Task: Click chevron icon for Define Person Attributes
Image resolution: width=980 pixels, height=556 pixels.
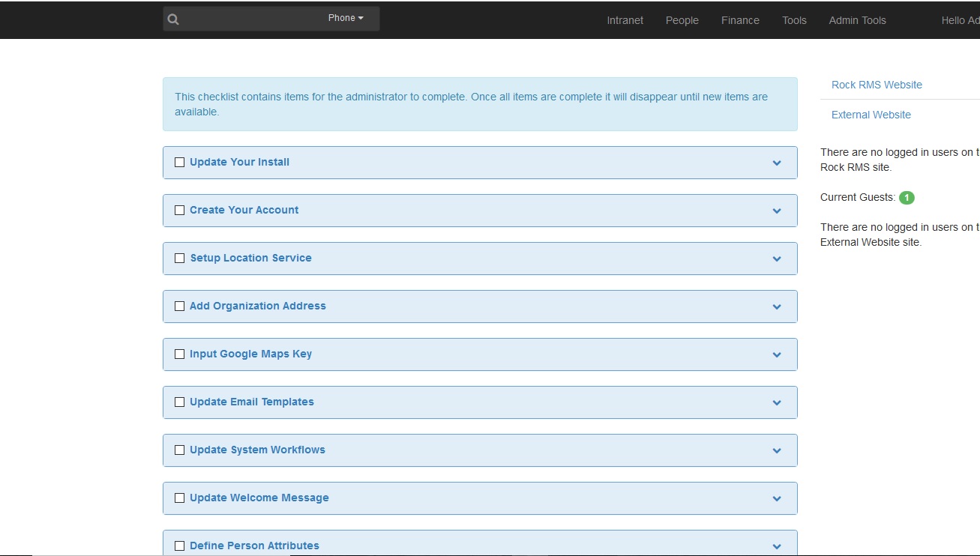Action: [x=777, y=546]
